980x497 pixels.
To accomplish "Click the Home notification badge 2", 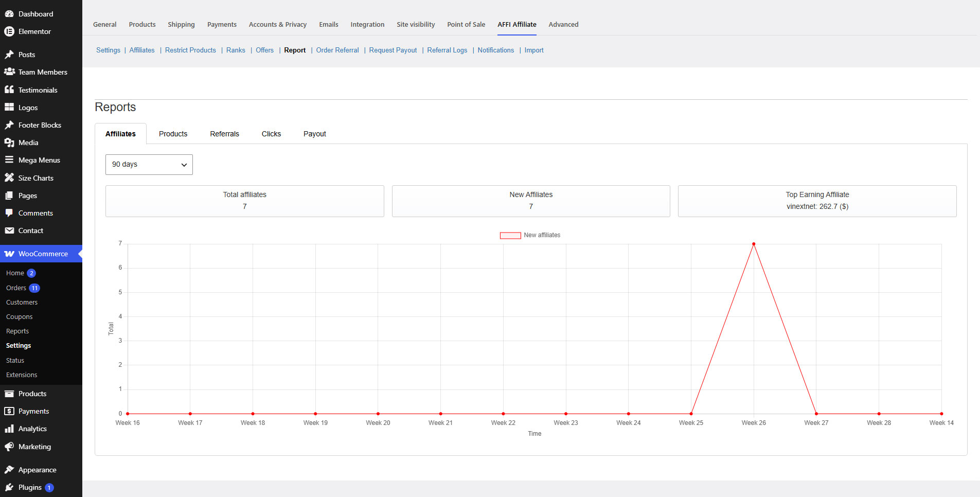I will click(31, 273).
